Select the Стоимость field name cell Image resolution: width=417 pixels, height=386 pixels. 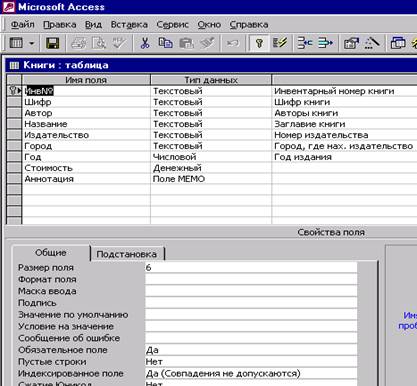[86, 168]
